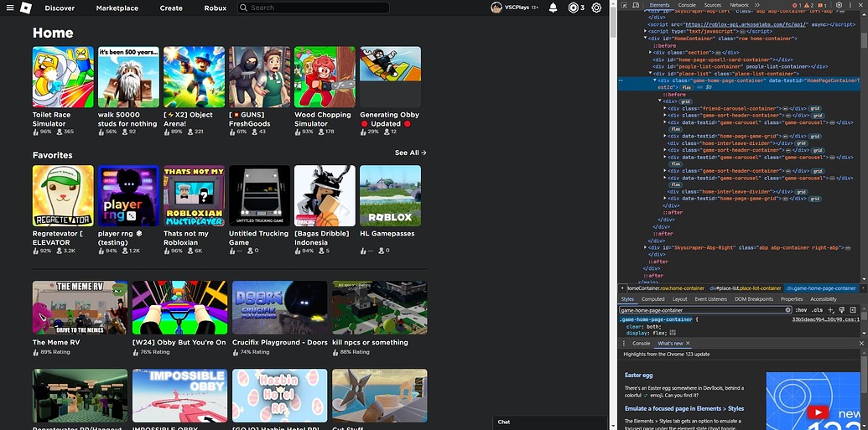This screenshot has width=868, height=430.
Task: Open the 33b5daac...css:1 stylesheet link
Action: [x=826, y=319]
